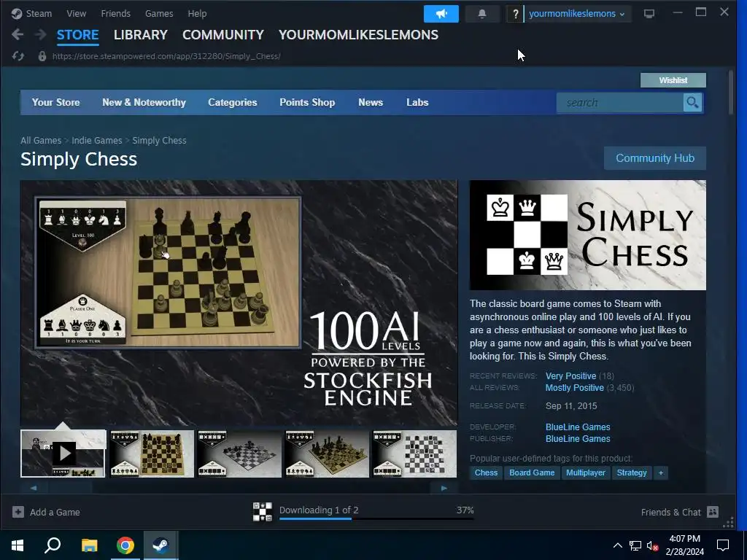The width and height of the screenshot is (747, 560).
Task: View Mostly Positive all reviews
Action: click(x=575, y=388)
